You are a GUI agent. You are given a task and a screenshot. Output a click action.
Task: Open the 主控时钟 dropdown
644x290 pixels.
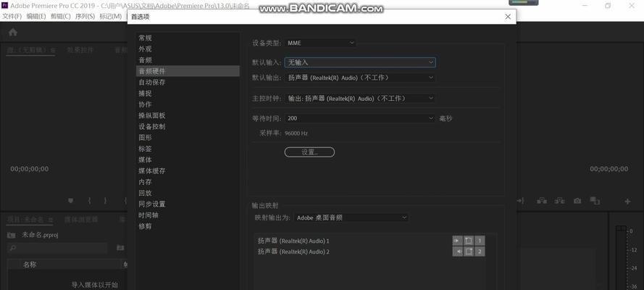tap(360, 99)
